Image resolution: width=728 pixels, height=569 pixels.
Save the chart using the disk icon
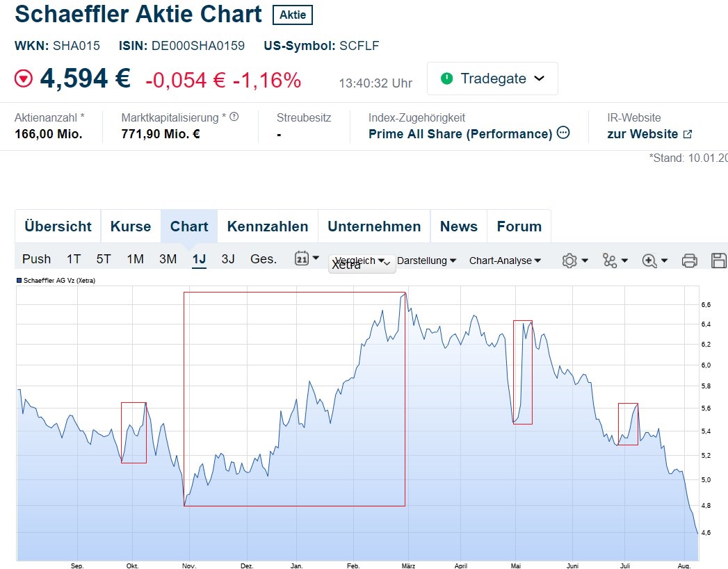(718, 260)
